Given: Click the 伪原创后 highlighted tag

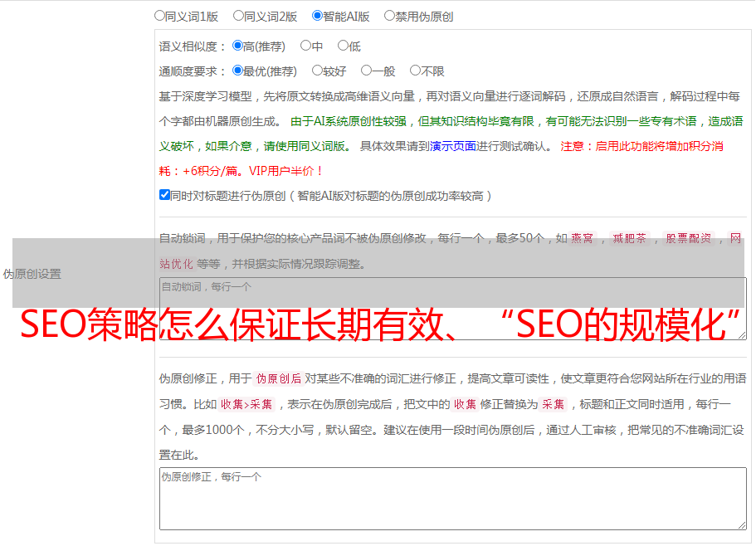Looking at the screenshot, I should (x=279, y=378).
